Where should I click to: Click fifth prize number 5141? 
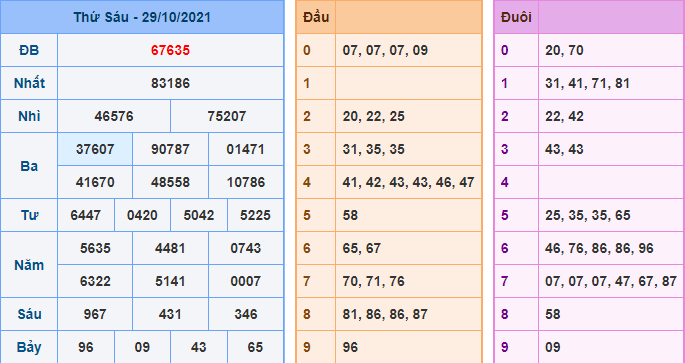(x=170, y=281)
